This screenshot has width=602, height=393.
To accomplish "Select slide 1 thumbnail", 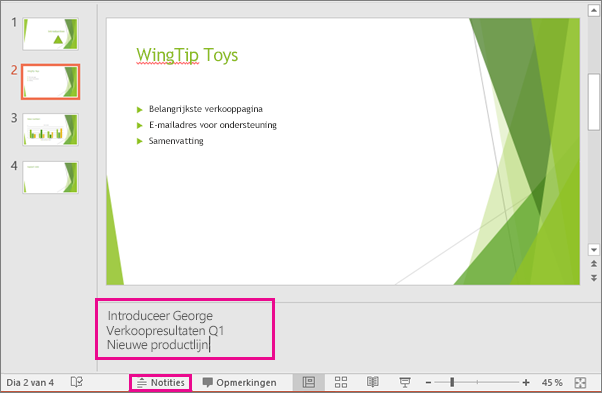I will pos(50,34).
